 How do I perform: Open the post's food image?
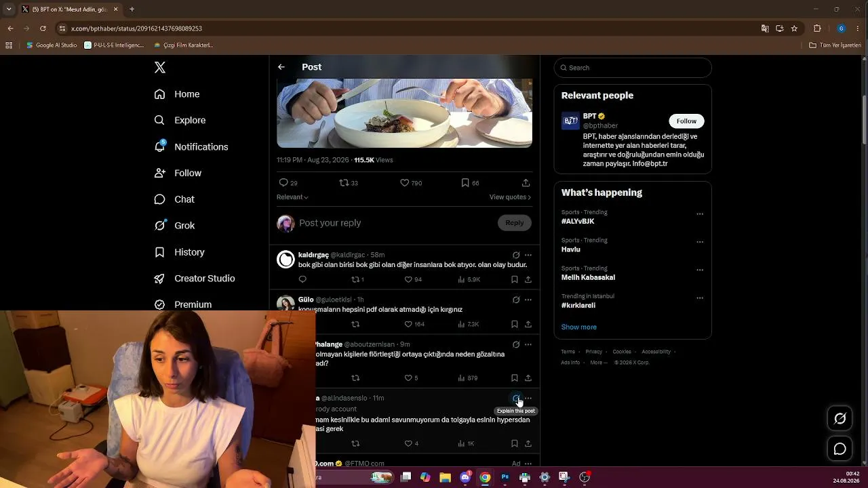tap(404, 113)
